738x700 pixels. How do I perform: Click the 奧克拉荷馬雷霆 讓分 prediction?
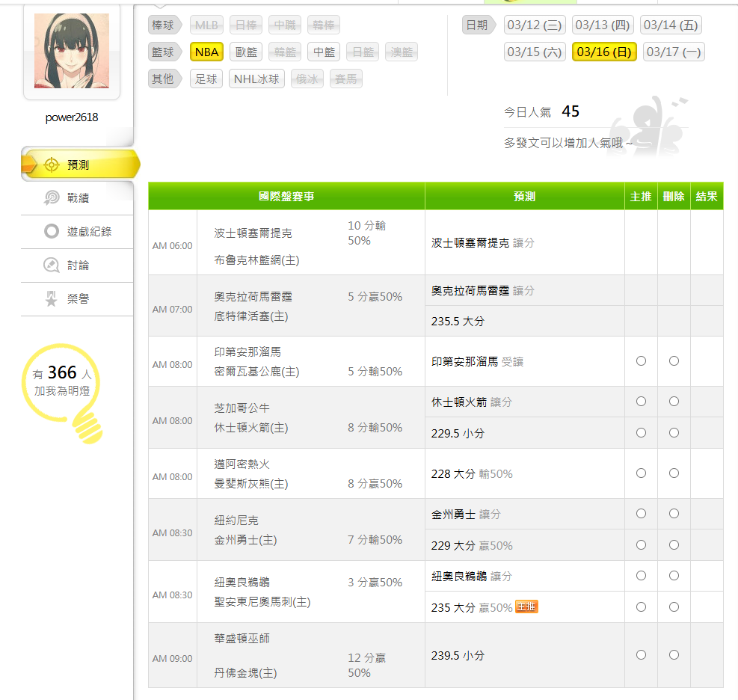point(483,290)
